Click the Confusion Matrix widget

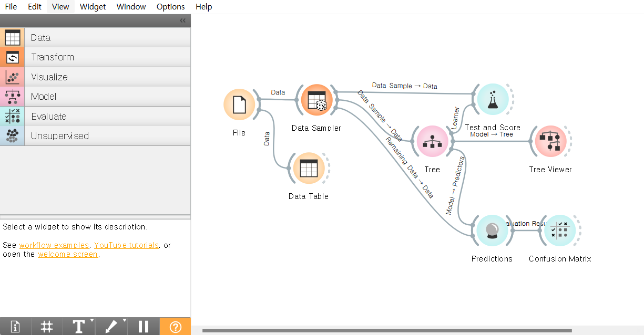point(560,231)
